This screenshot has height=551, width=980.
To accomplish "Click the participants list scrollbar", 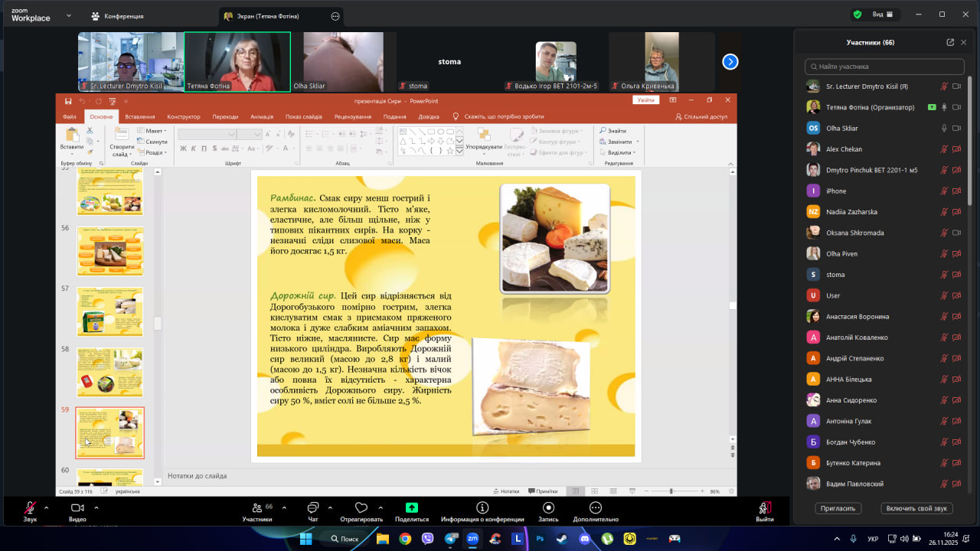I will point(972,153).
